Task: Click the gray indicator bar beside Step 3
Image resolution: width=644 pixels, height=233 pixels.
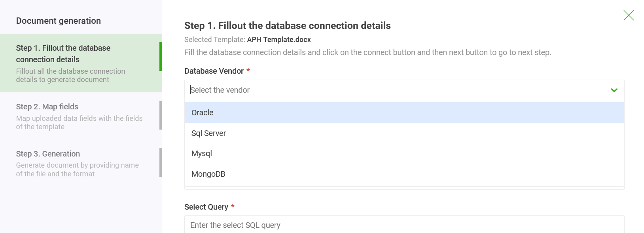Action: [161, 162]
